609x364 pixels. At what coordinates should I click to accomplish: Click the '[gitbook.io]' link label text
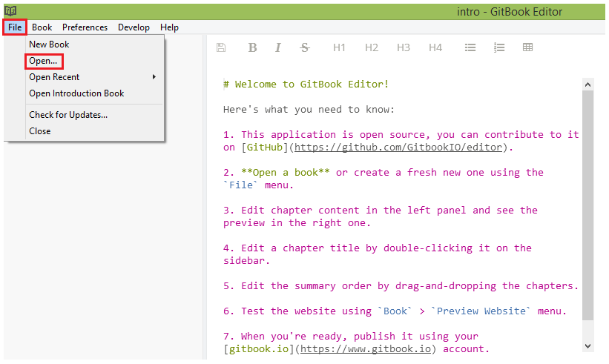[259, 349]
